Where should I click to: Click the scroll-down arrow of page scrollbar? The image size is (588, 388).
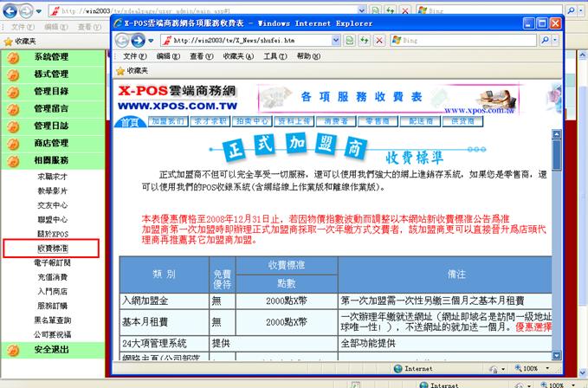[x=555, y=355]
